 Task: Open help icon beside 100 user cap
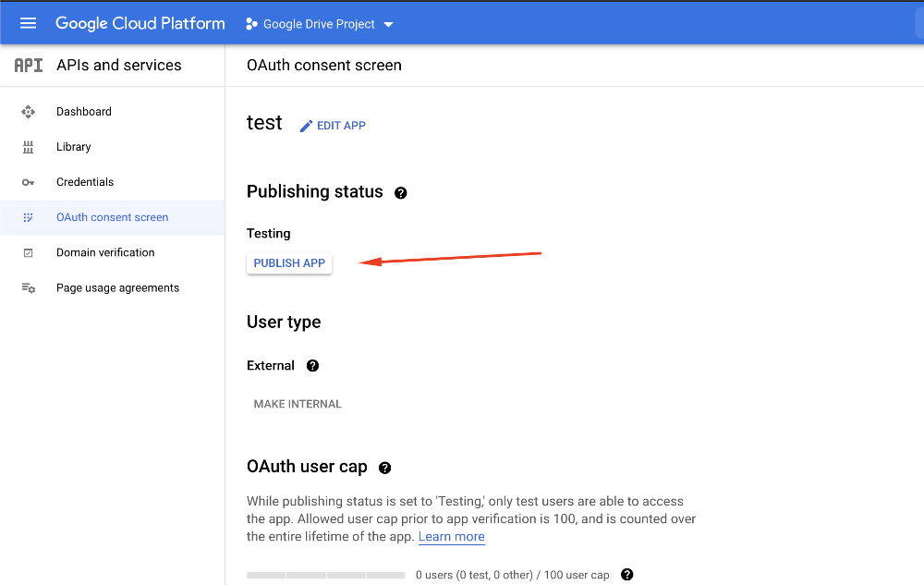tap(627, 575)
